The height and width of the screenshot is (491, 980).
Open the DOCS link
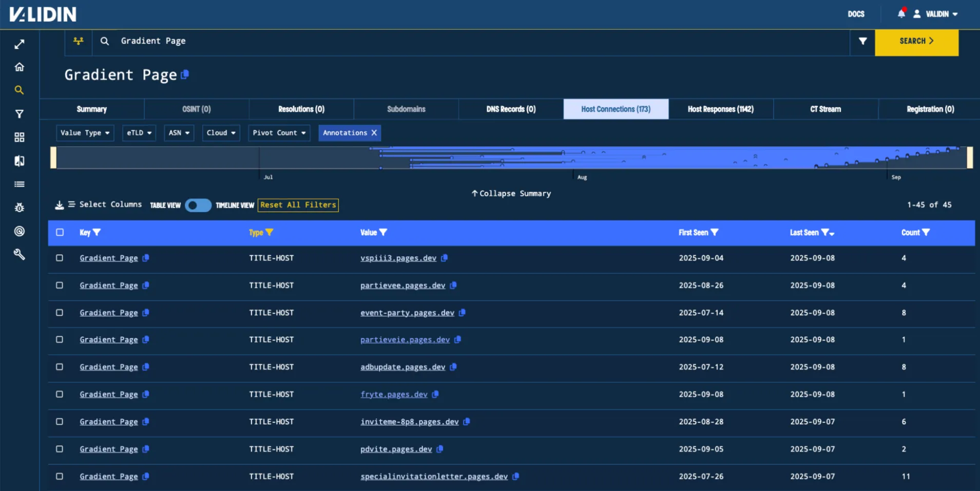pos(856,14)
